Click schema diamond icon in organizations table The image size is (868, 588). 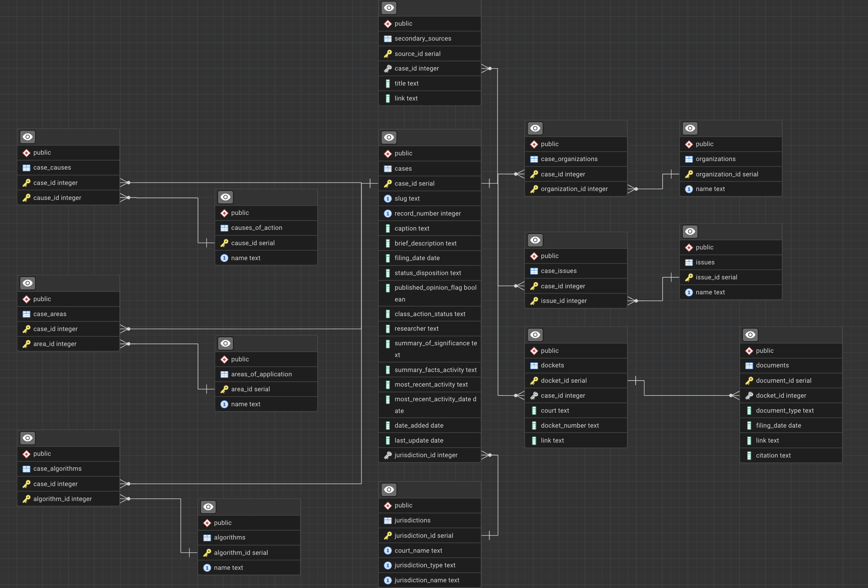coord(689,144)
